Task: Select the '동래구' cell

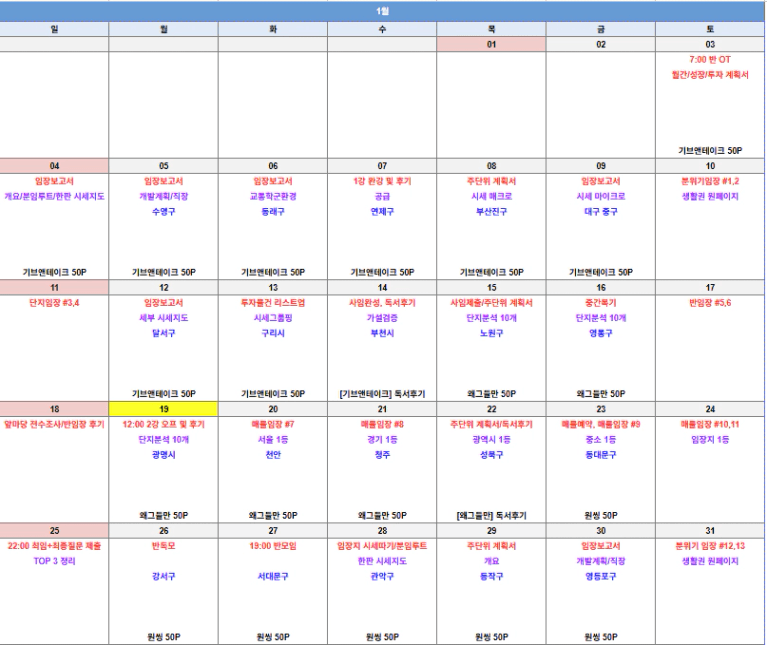Action: coord(273,212)
